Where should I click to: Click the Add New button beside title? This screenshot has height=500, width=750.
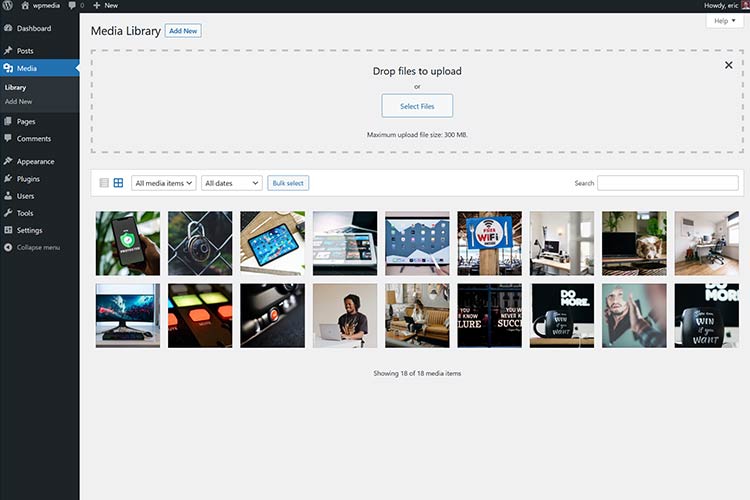click(x=183, y=31)
